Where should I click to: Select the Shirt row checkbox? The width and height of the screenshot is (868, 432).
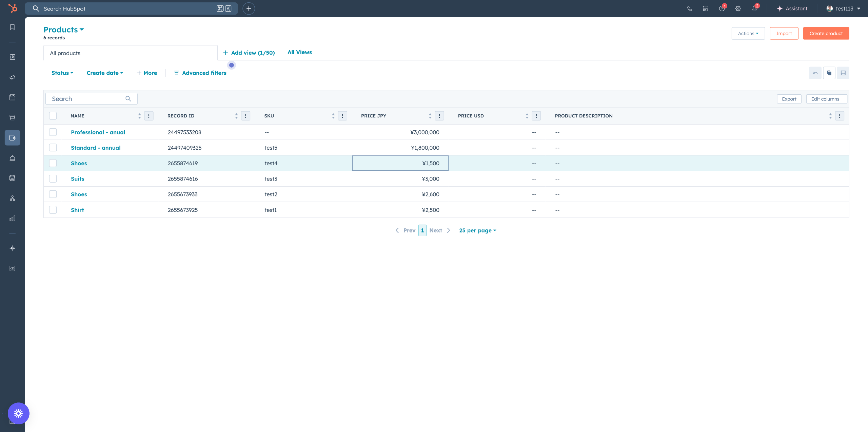[x=53, y=210]
